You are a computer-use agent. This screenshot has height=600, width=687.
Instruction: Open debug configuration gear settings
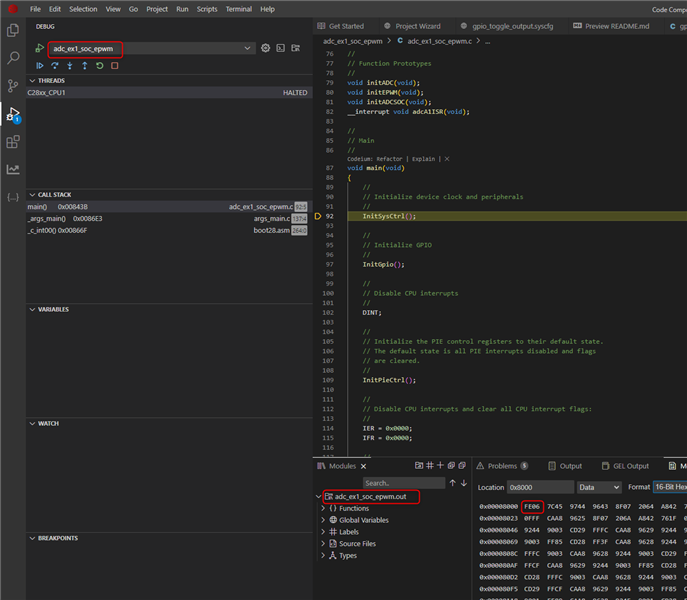266,48
